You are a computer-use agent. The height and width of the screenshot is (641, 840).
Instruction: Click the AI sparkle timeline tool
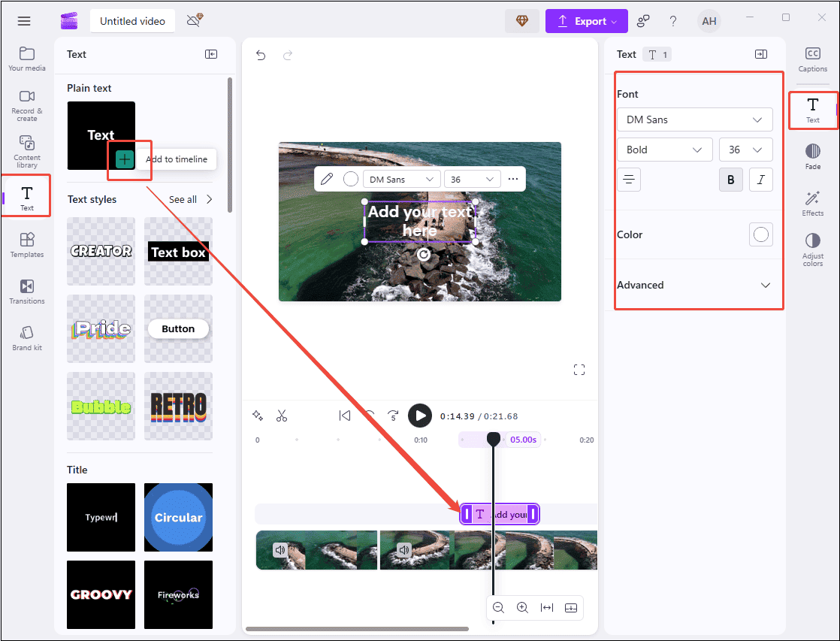click(258, 416)
